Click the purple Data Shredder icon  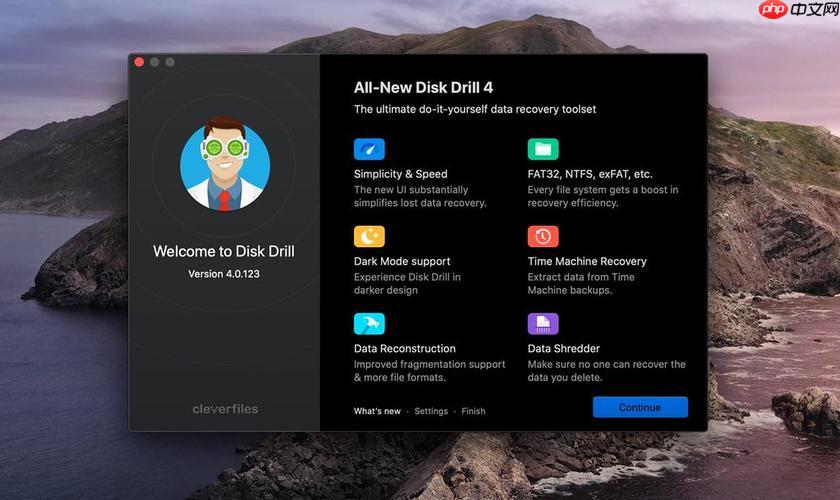543,324
